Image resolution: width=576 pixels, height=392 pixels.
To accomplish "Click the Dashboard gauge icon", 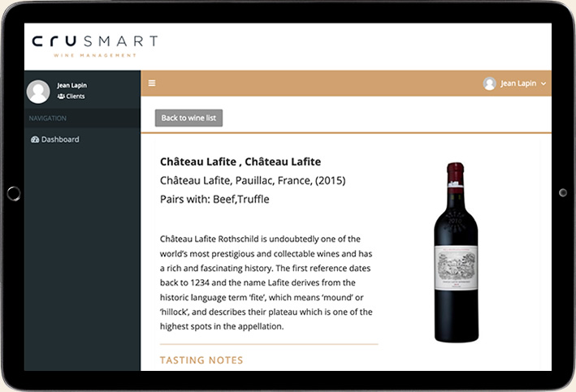I will 35,140.
